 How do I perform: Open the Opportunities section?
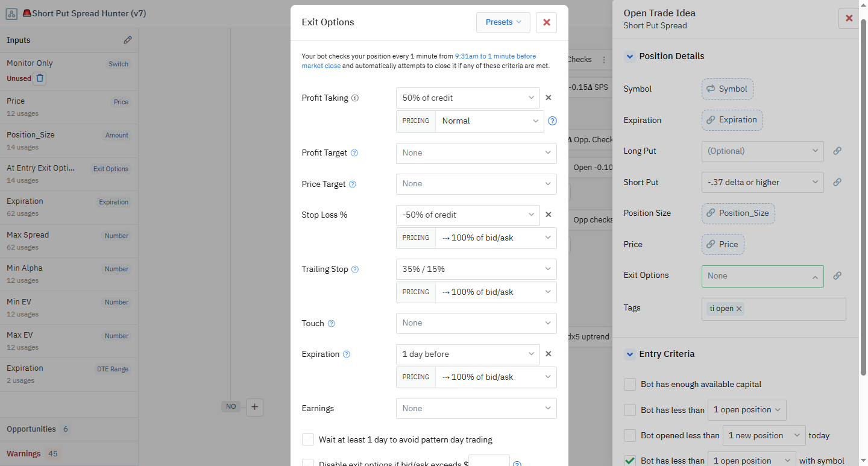(x=31, y=429)
